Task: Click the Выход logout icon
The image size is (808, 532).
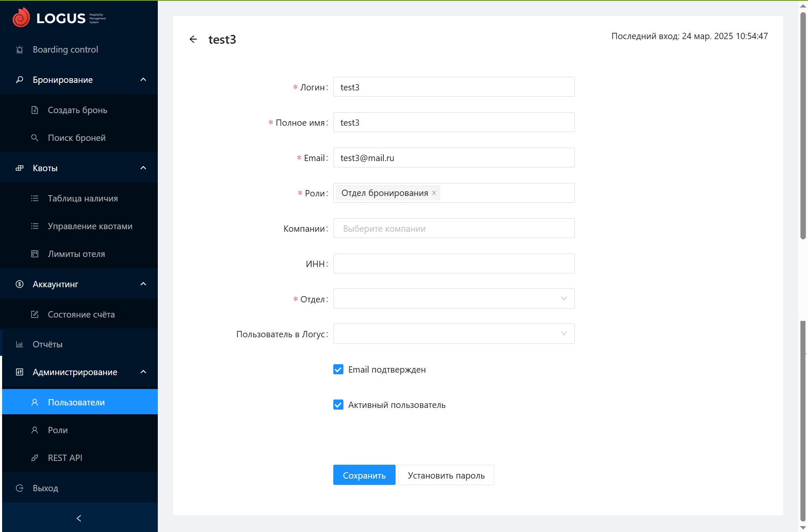Action: (19, 488)
